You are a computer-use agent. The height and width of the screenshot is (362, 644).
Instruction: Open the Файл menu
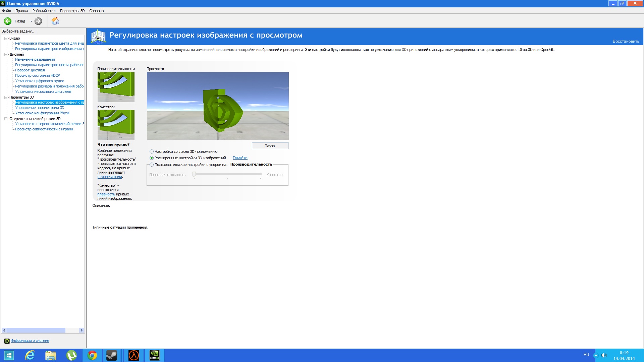[6, 11]
